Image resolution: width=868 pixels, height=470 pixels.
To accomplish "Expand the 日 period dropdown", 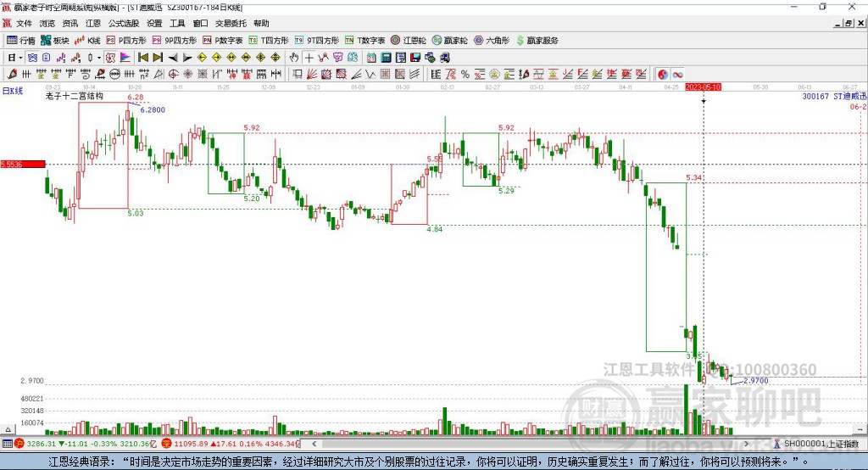I will pos(20,58).
